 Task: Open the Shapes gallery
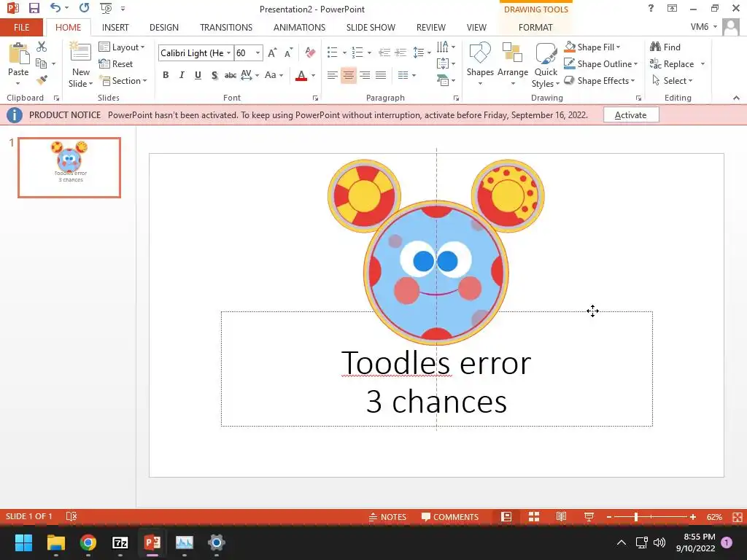pyautogui.click(x=480, y=64)
